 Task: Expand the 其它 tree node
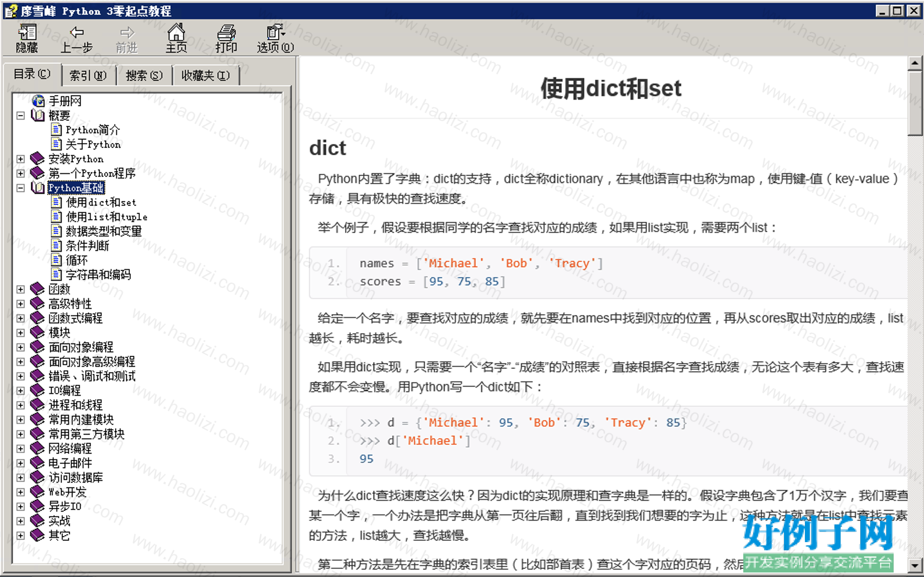pyautogui.click(x=20, y=536)
